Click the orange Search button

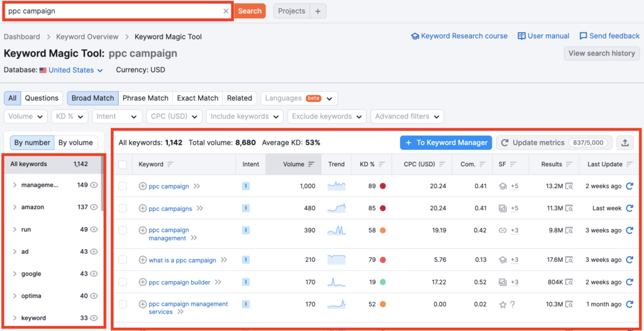[x=250, y=11]
